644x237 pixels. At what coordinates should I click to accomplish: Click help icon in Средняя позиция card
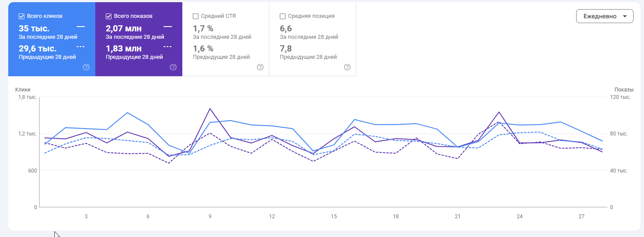pos(347,67)
